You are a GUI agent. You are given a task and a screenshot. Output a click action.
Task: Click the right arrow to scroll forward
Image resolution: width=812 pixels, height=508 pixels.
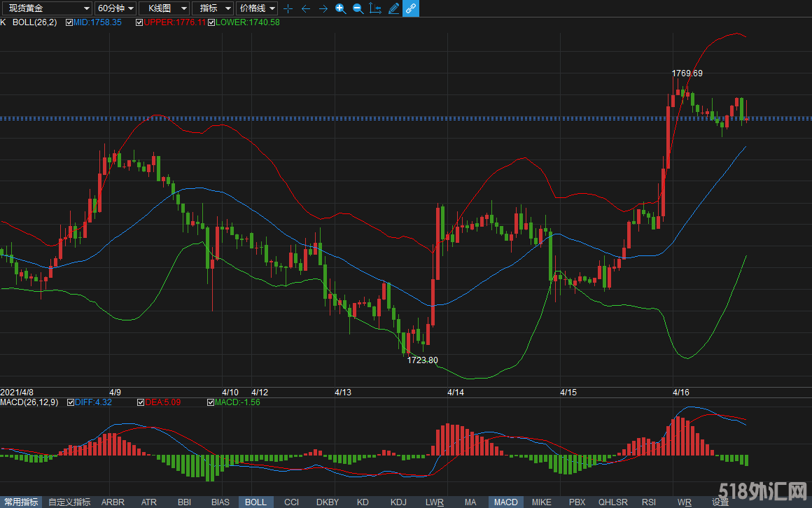(323, 8)
